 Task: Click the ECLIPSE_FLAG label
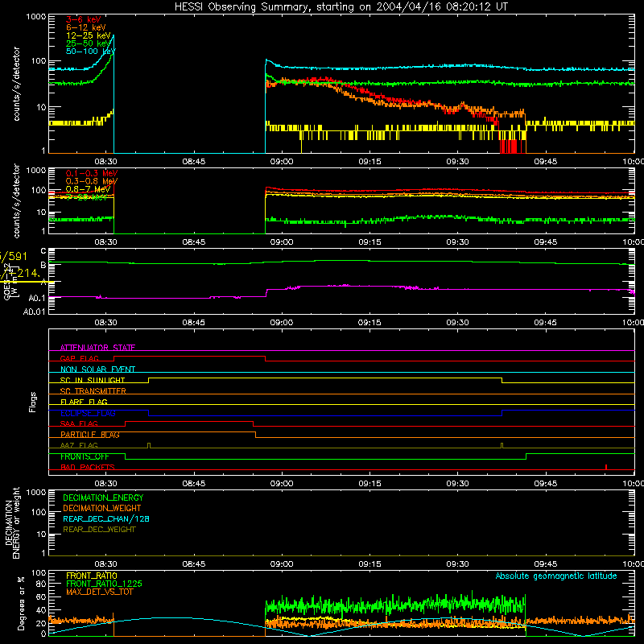[x=88, y=413]
